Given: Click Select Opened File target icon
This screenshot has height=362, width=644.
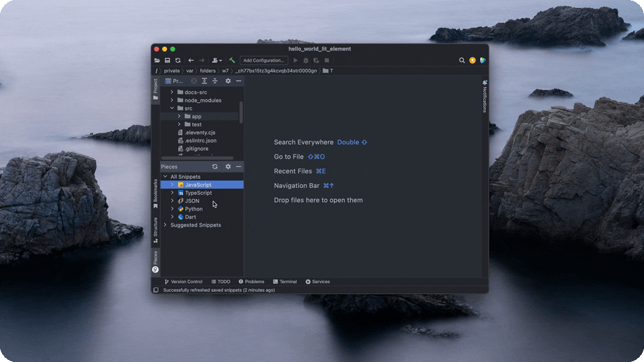Looking at the screenshot, I should tap(194, 81).
